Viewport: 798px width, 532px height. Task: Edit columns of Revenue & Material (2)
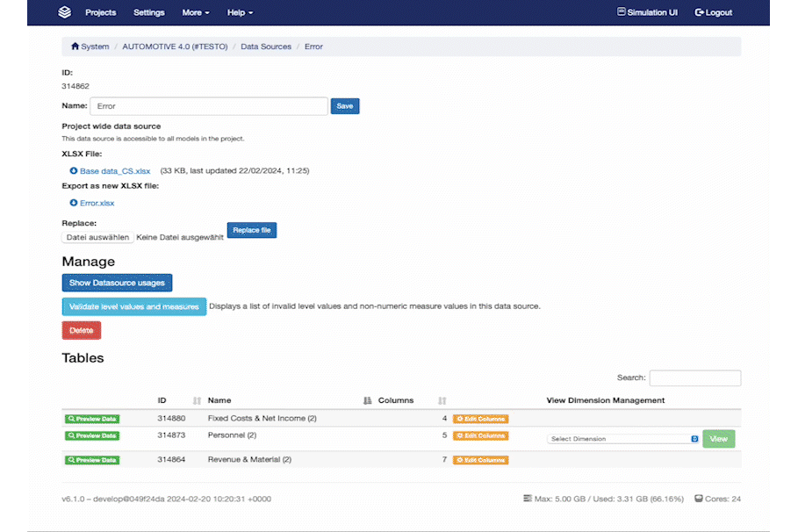coord(480,460)
